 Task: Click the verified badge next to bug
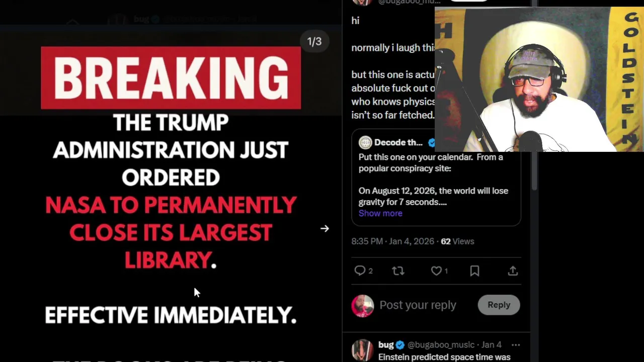(400, 345)
